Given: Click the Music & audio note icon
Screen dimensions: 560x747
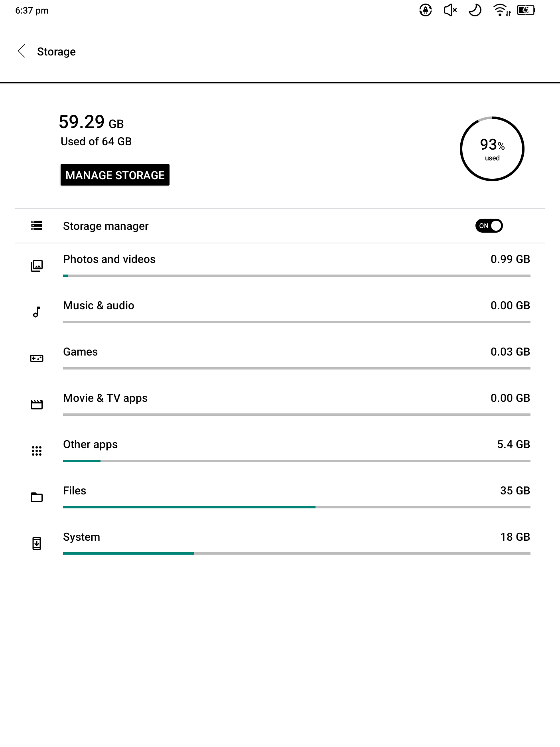Looking at the screenshot, I should tap(37, 312).
